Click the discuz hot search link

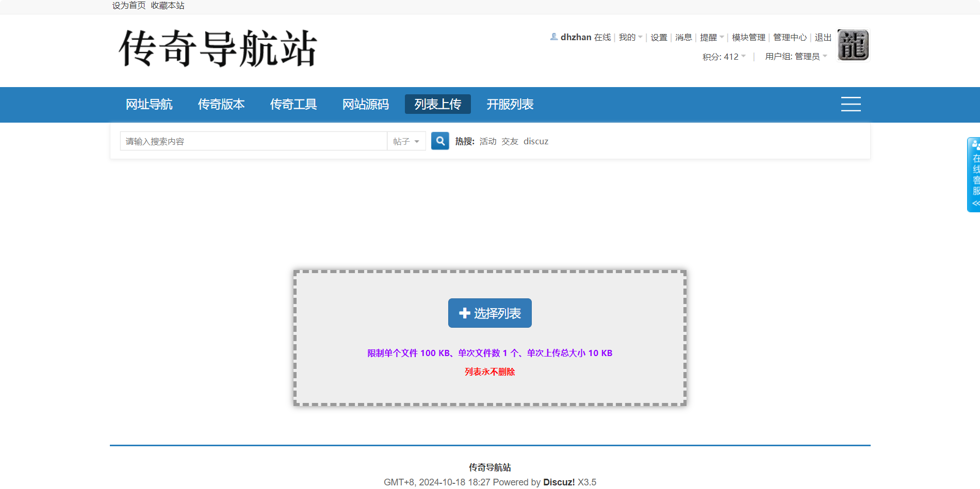point(535,141)
